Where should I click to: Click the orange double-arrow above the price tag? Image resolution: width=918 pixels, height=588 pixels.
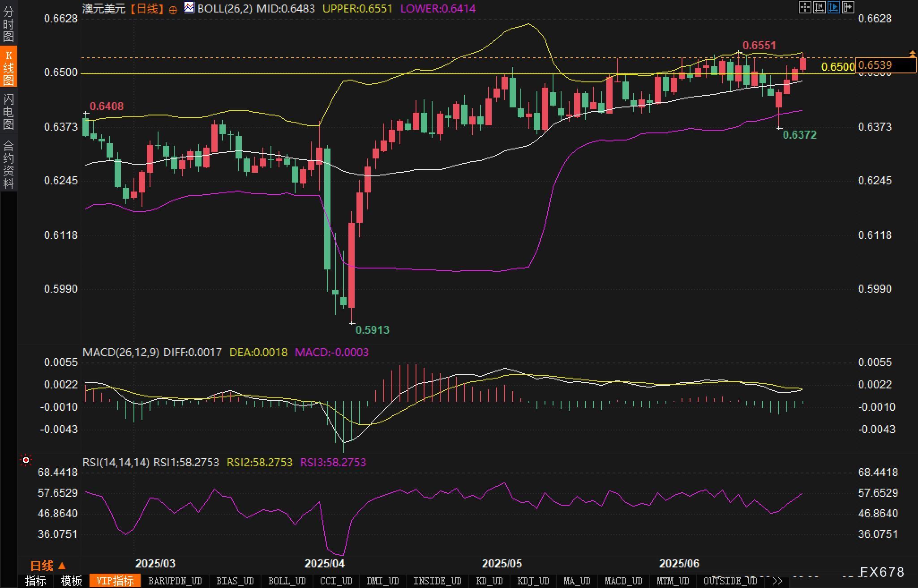pos(912,54)
